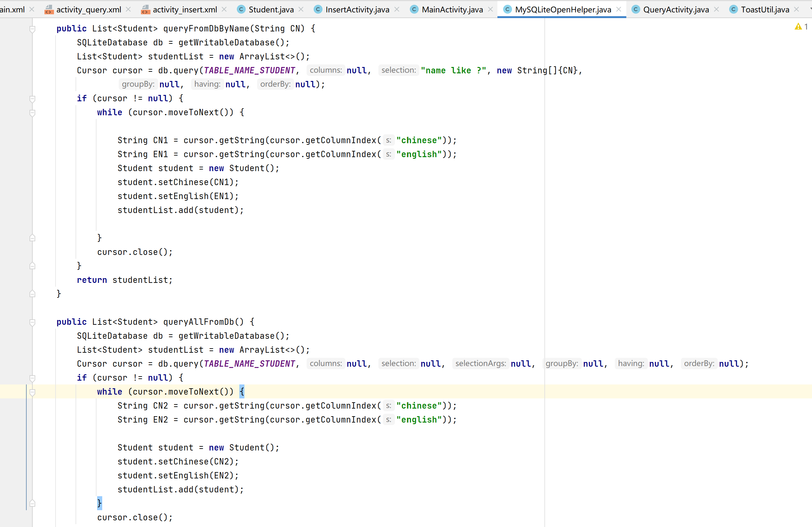Image resolution: width=812 pixels, height=527 pixels.
Task: Click 'return studentList;' statement
Action: pos(125,280)
